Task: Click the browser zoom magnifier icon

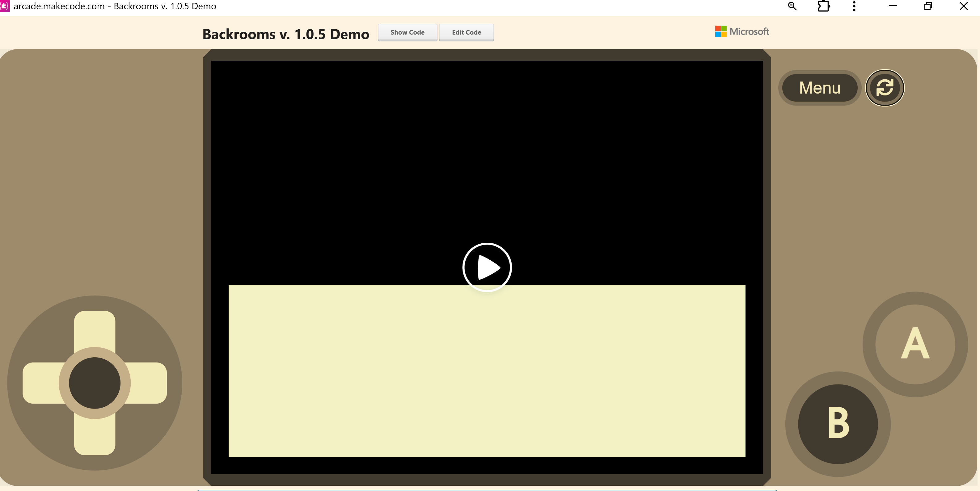Action: (x=792, y=6)
